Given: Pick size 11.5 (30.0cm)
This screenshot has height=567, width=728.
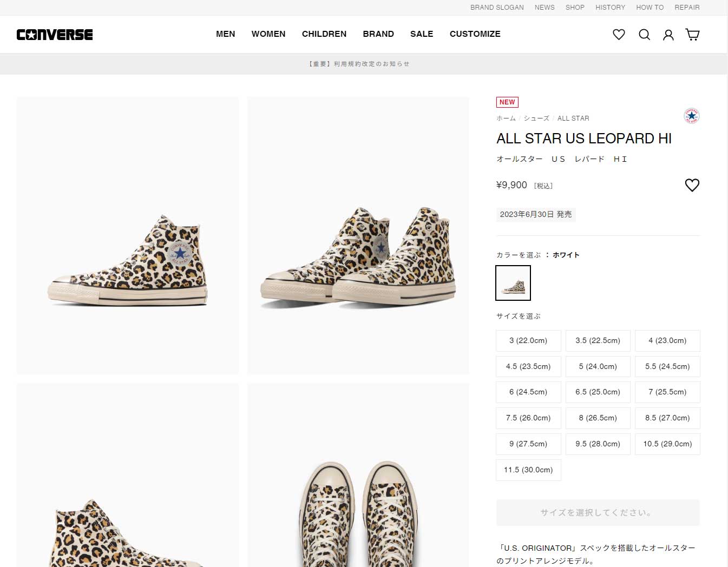Looking at the screenshot, I should click(528, 470).
